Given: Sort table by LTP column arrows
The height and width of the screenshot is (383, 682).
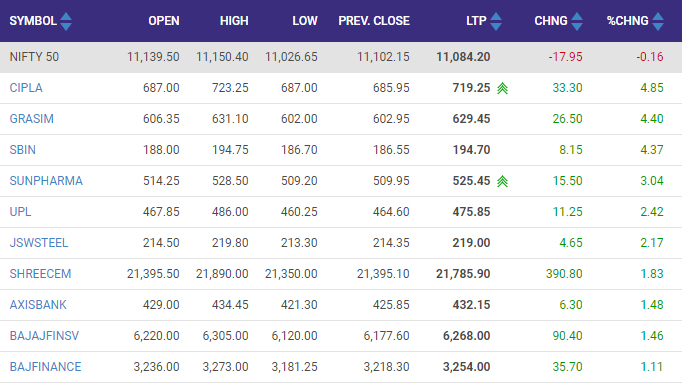Looking at the screenshot, I should [x=496, y=21].
